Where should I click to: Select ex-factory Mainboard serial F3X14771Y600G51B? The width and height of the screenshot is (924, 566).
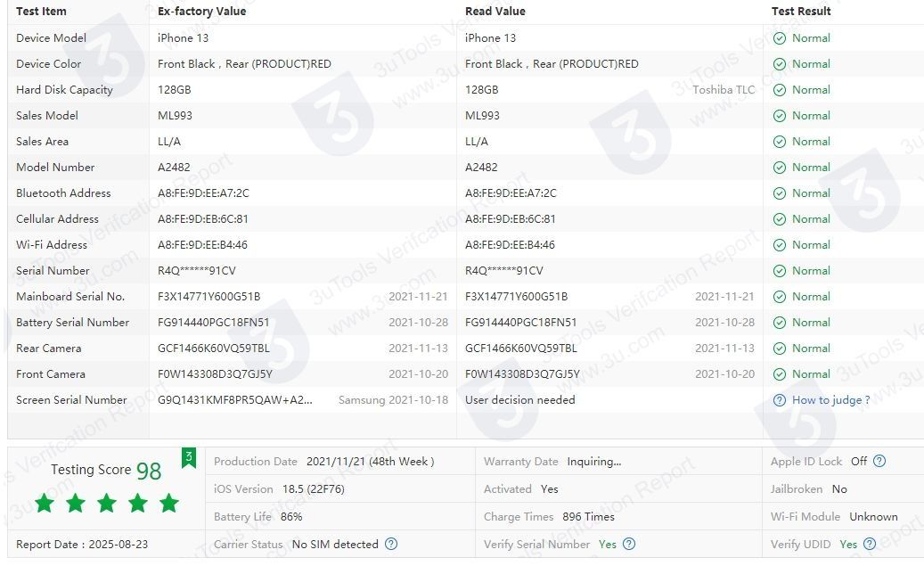(x=209, y=297)
